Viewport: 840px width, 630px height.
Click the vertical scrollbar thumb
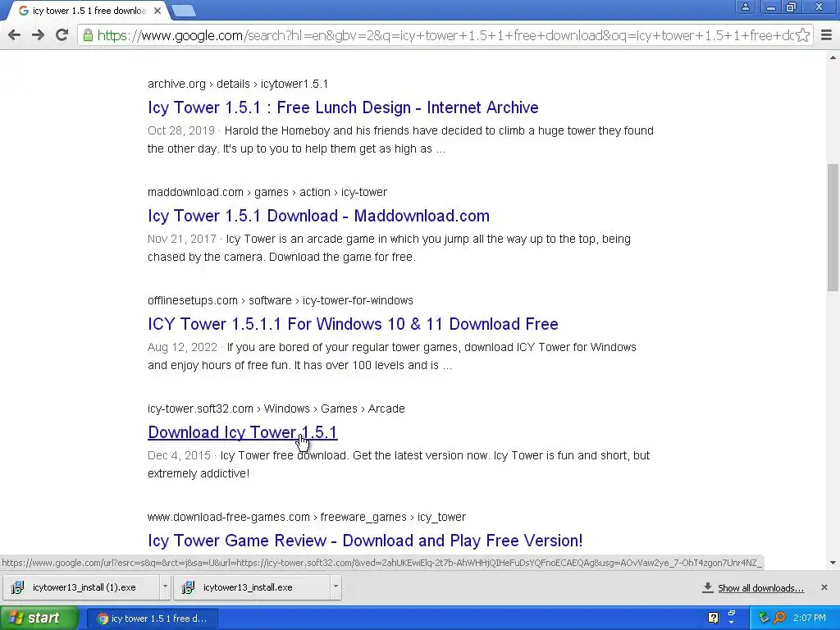coord(833,228)
